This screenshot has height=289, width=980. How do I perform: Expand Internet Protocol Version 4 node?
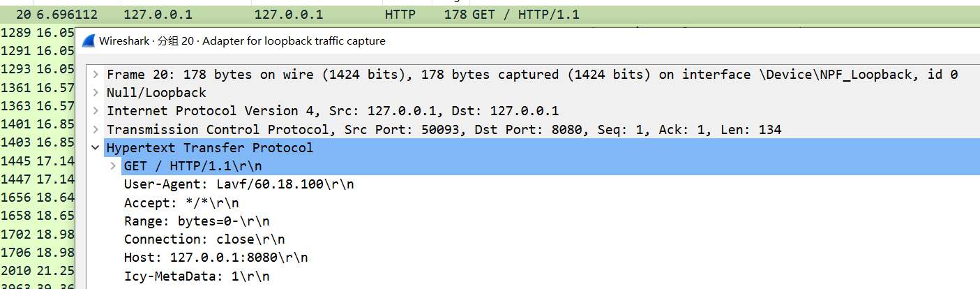coord(96,111)
